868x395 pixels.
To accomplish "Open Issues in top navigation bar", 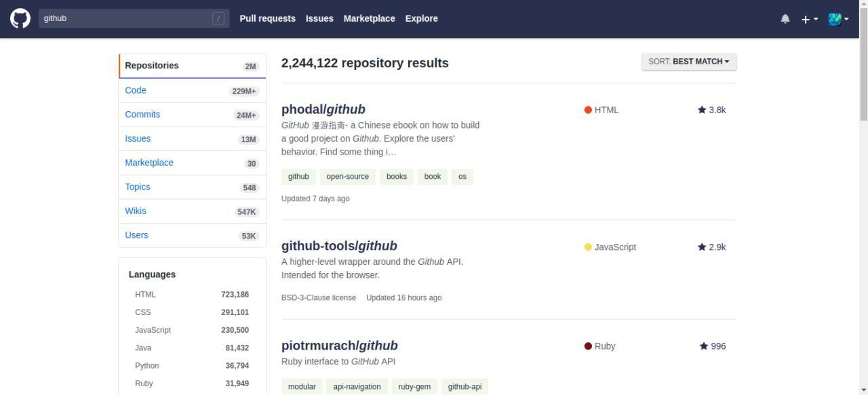I will [319, 18].
